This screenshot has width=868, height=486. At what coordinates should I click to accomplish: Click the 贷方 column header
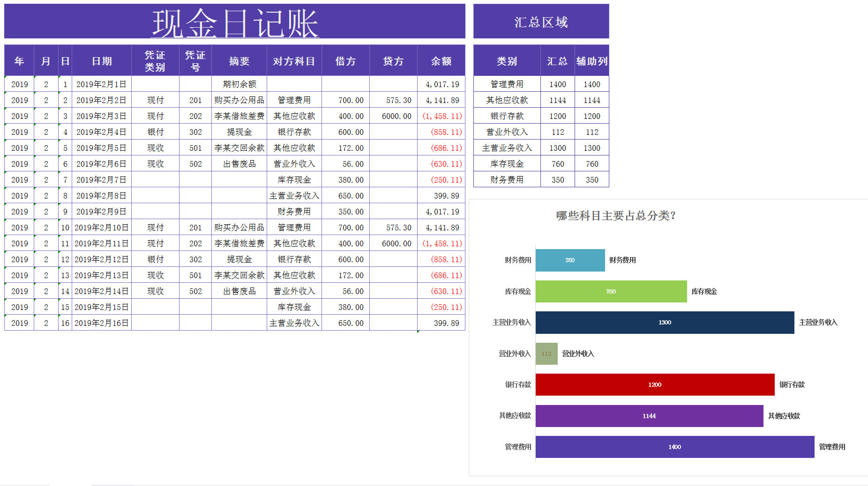pos(393,60)
